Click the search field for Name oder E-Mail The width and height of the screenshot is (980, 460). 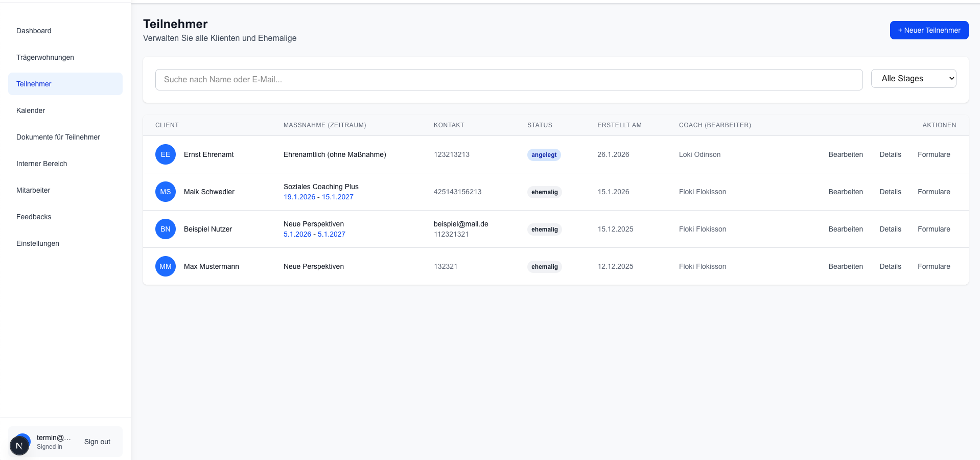coord(508,79)
